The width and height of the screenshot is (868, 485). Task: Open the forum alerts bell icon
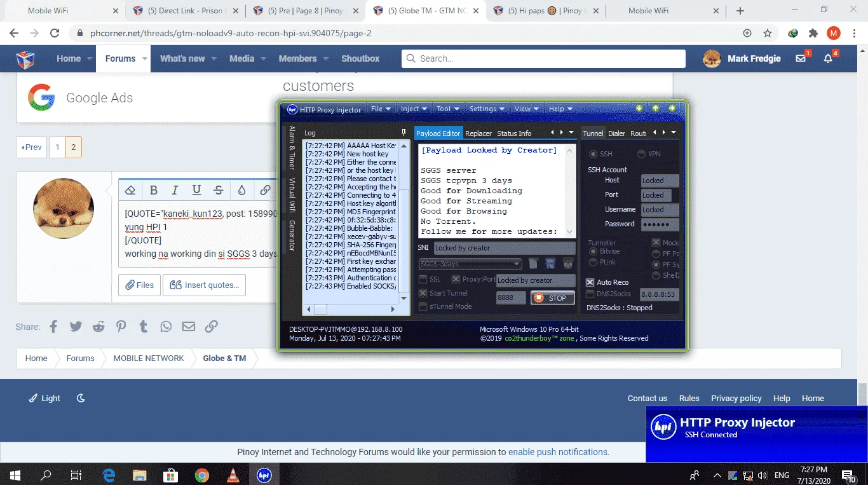[x=828, y=58]
